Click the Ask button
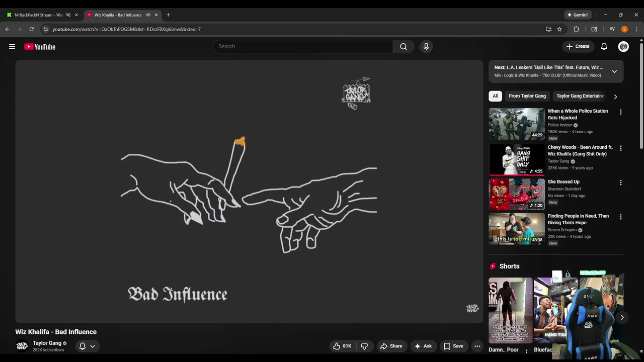Viewport: 644px width, 362px height. point(423,346)
